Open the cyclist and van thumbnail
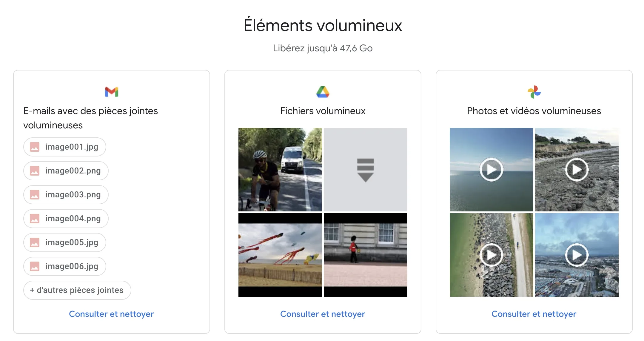This screenshot has height=341, width=644. (x=280, y=170)
